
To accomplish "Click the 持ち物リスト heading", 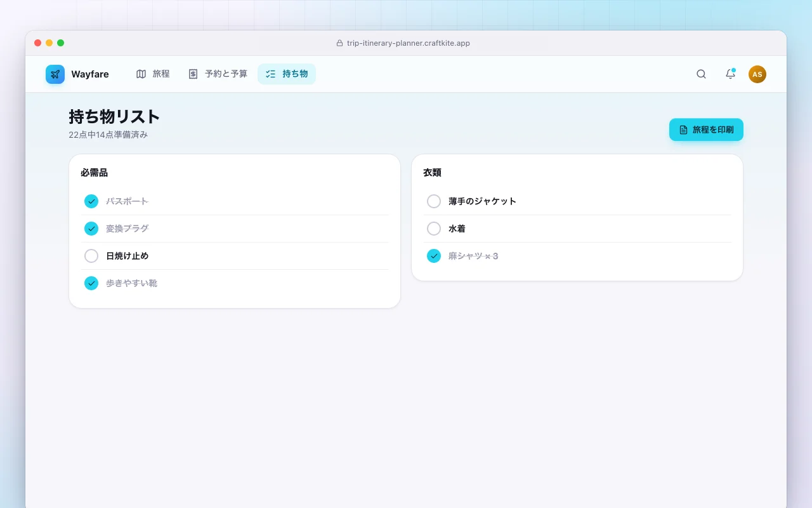I will coord(114,117).
